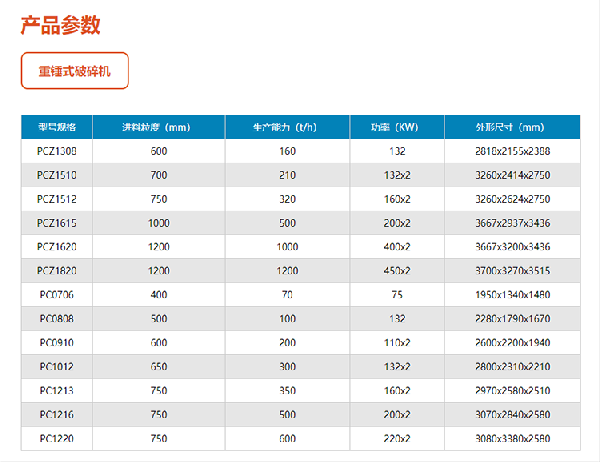Screen dimensions: 600x462
Task: Click power value 110x2
Action: coord(397,343)
